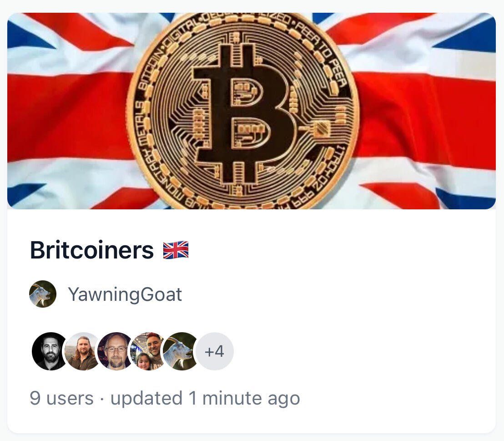The image size is (504, 441).
Task: Select the goat avatar in the member row
Action: [x=181, y=351]
